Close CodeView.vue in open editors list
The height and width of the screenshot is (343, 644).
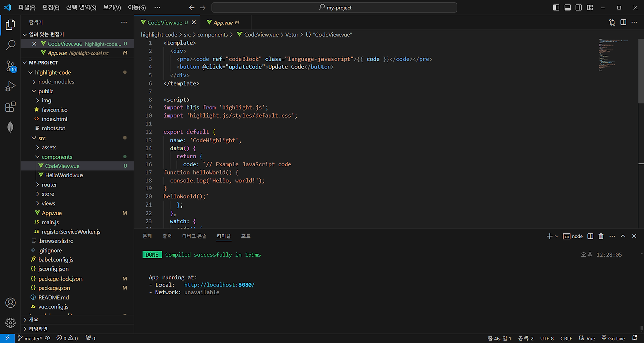click(x=34, y=44)
